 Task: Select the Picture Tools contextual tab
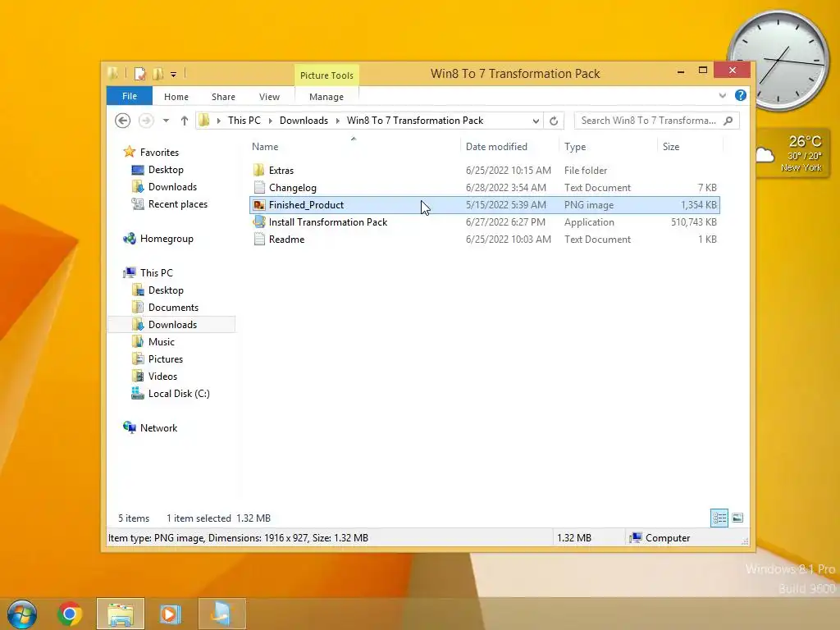tap(326, 75)
